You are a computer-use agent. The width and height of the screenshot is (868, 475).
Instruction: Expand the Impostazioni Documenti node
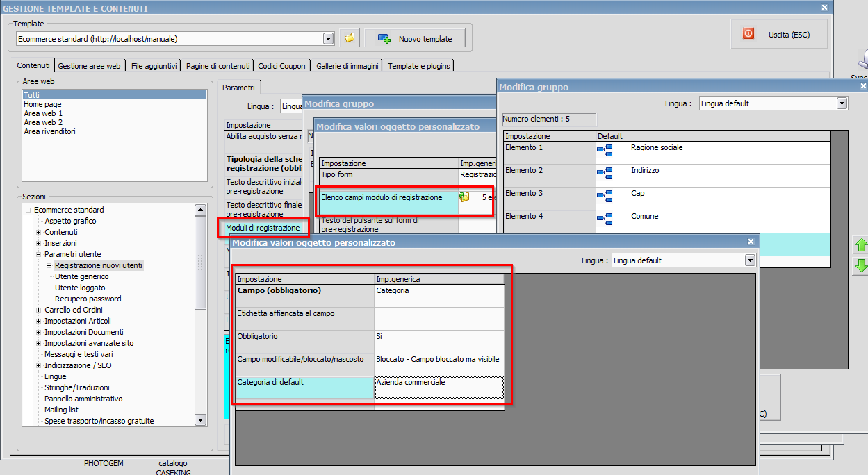coord(39,332)
